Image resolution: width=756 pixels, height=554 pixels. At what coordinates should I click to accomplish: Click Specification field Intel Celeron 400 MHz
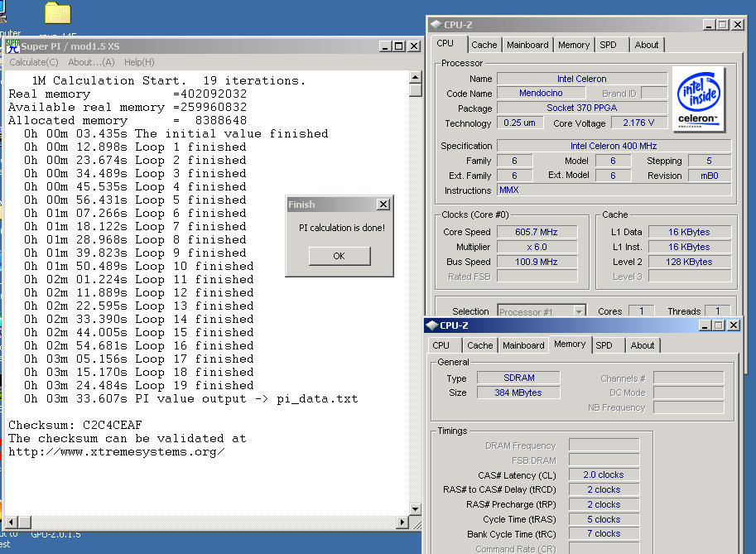click(614, 146)
